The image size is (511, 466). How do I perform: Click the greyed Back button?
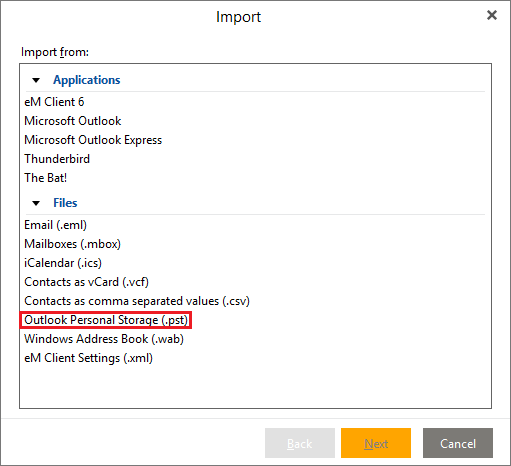pyautogui.click(x=300, y=443)
